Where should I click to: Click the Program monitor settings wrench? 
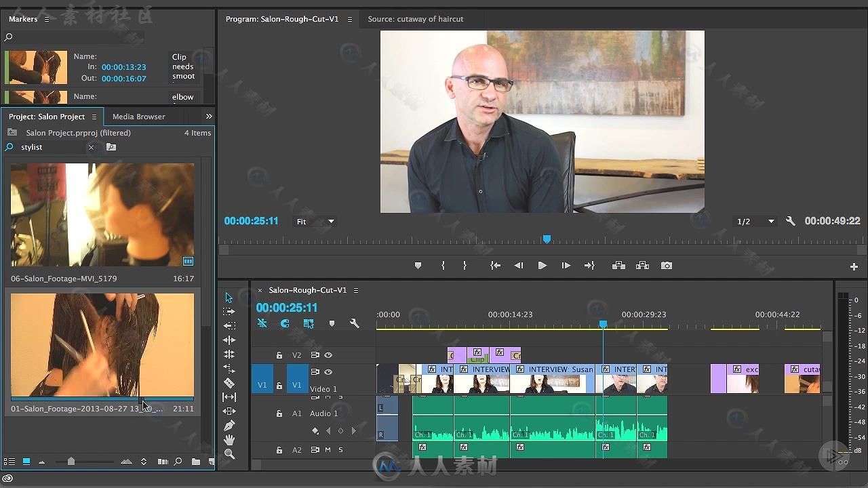[x=790, y=221]
